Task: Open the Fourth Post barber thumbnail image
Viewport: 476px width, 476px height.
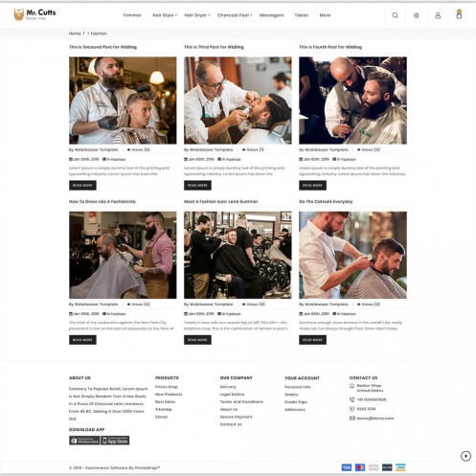Action: click(x=352, y=101)
